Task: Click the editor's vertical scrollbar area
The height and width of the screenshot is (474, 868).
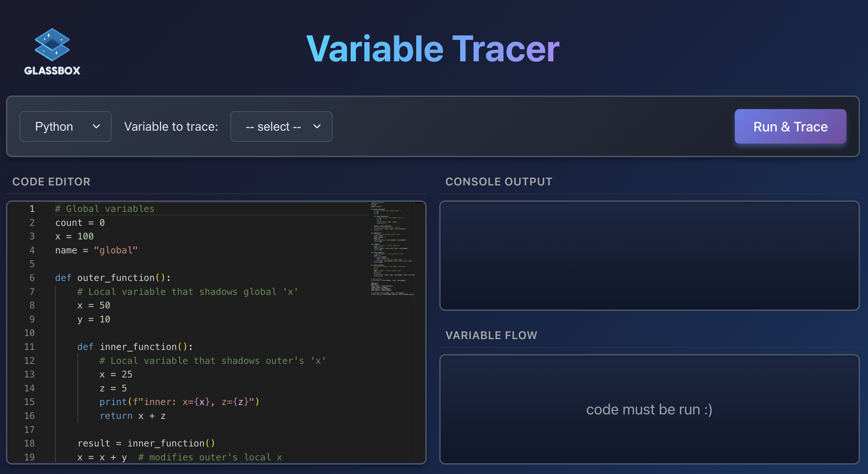Action: click(x=419, y=331)
